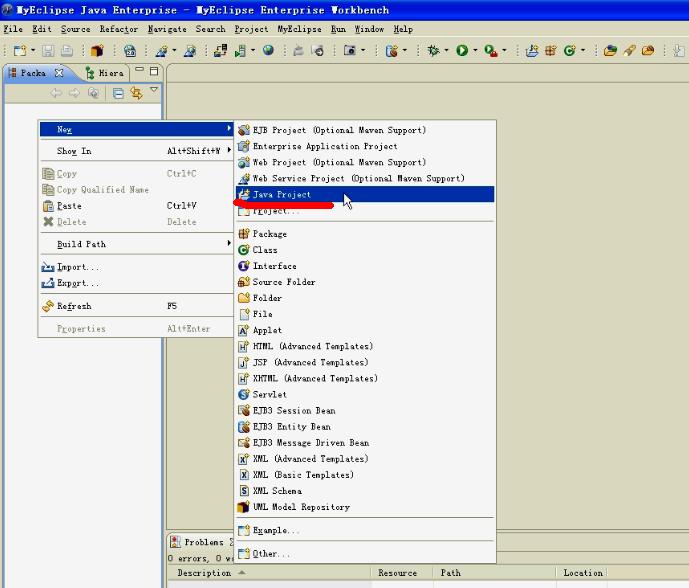Image resolution: width=689 pixels, height=588 pixels.
Task: Switch to the Hierarchy tab
Action: point(105,73)
